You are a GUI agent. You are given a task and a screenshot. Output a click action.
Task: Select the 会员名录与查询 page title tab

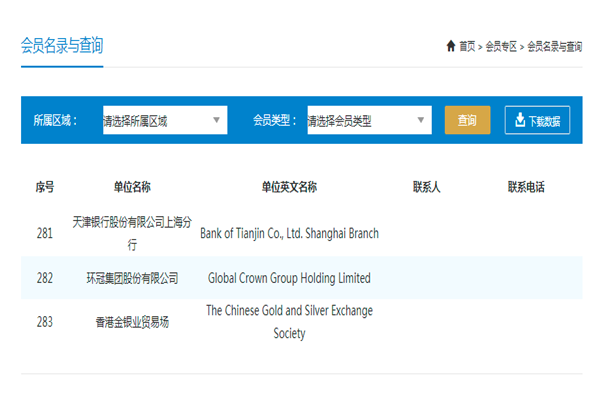[62, 46]
